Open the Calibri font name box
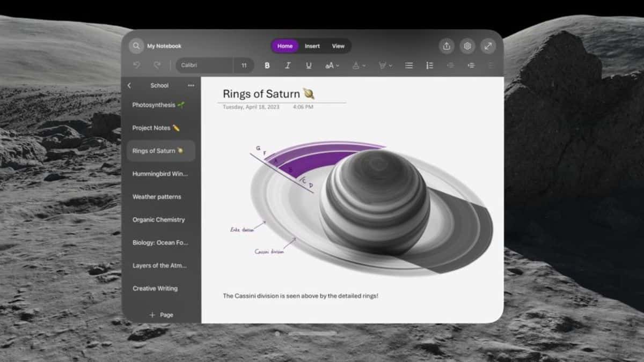This screenshot has width=644, height=362. coord(204,65)
